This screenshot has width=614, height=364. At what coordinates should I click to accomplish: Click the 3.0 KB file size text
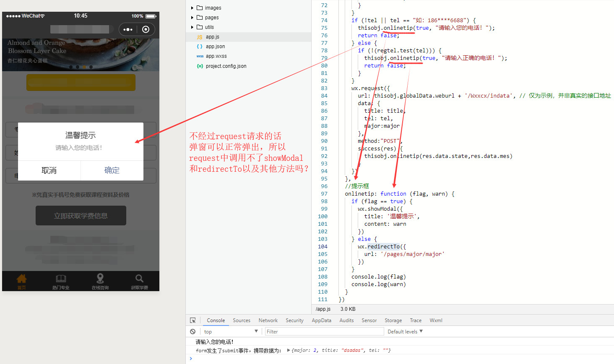348,309
